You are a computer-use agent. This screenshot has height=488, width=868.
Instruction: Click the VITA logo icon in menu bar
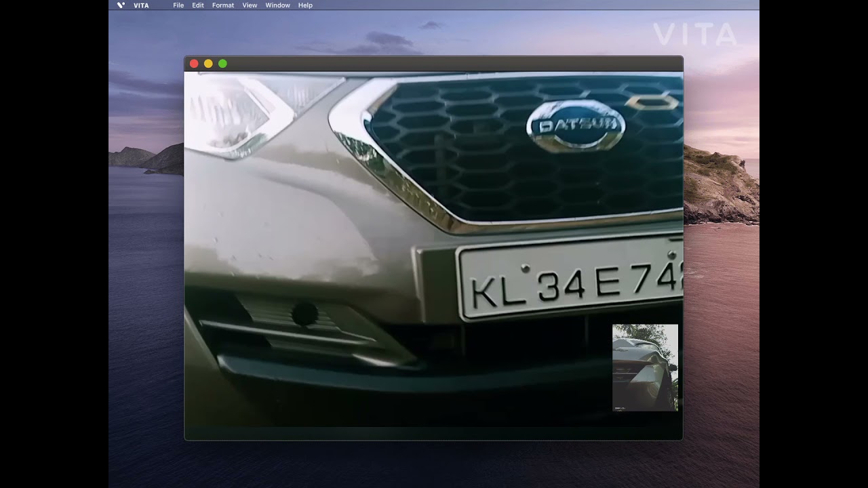click(121, 5)
